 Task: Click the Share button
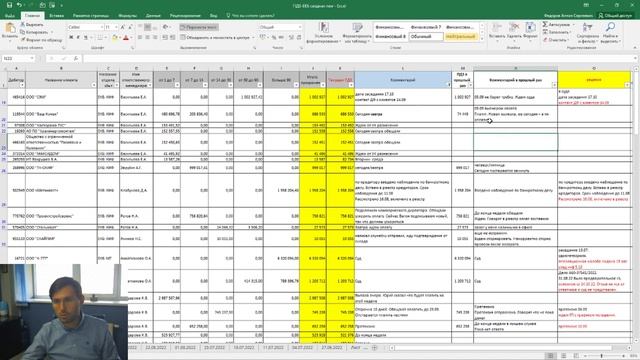615,16
